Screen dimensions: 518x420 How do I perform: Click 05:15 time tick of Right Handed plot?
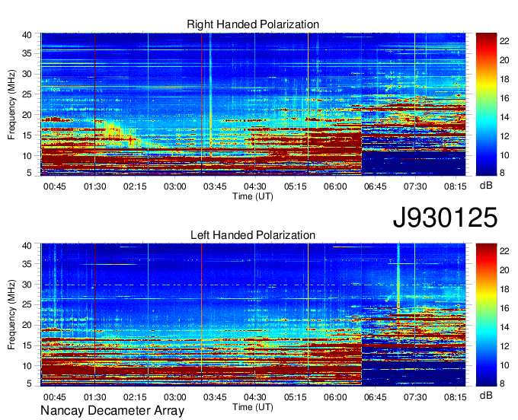click(296, 186)
